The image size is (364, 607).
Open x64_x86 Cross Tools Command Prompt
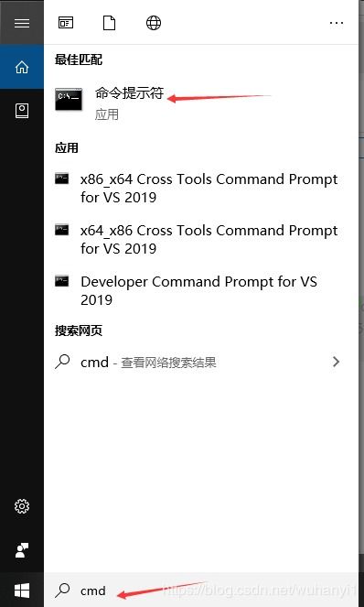[x=201, y=239]
